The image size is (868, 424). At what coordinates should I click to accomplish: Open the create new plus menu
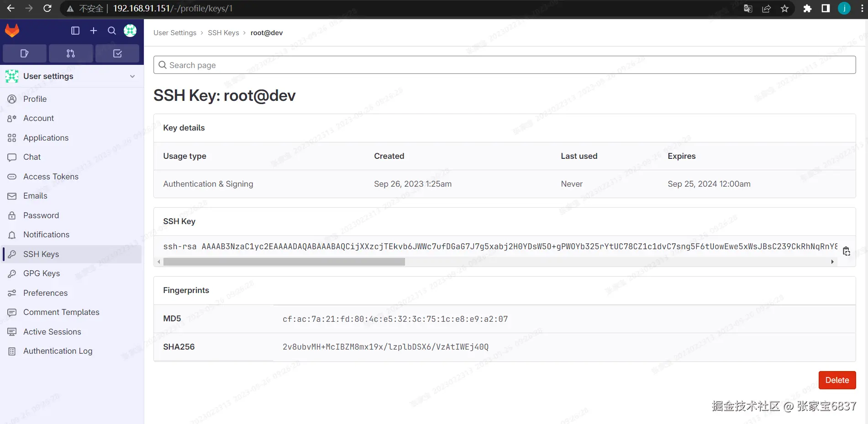tap(94, 31)
